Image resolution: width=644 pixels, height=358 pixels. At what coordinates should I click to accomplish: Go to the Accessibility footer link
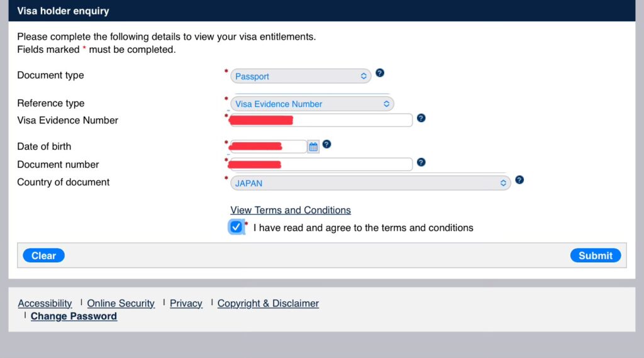[x=45, y=303]
